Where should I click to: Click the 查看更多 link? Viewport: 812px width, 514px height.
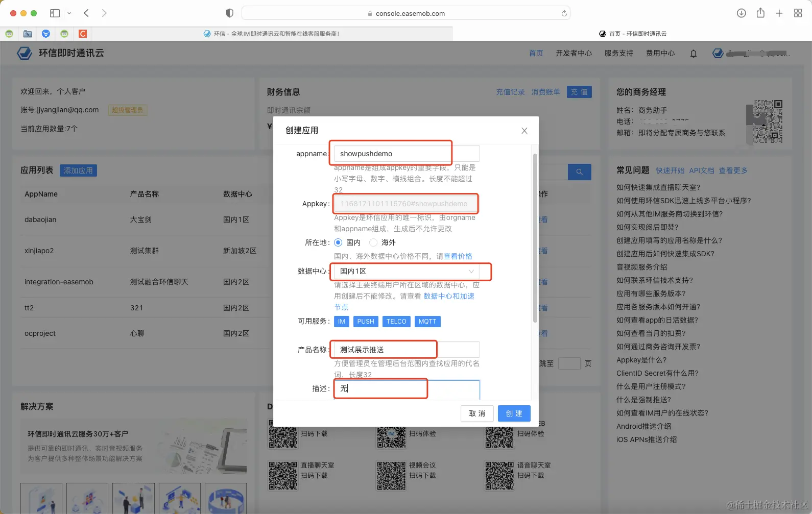click(733, 170)
